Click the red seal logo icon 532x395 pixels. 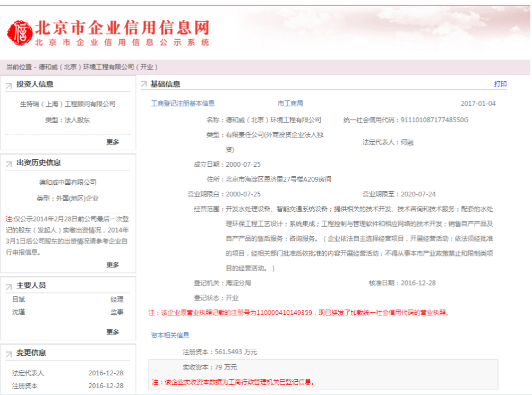(x=20, y=32)
